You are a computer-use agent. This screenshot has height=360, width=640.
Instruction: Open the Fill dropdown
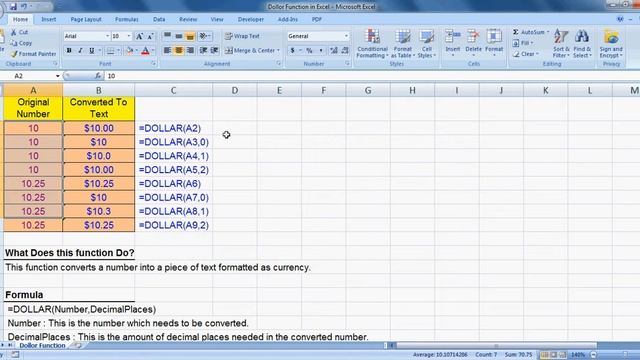click(x=523, y=43)
